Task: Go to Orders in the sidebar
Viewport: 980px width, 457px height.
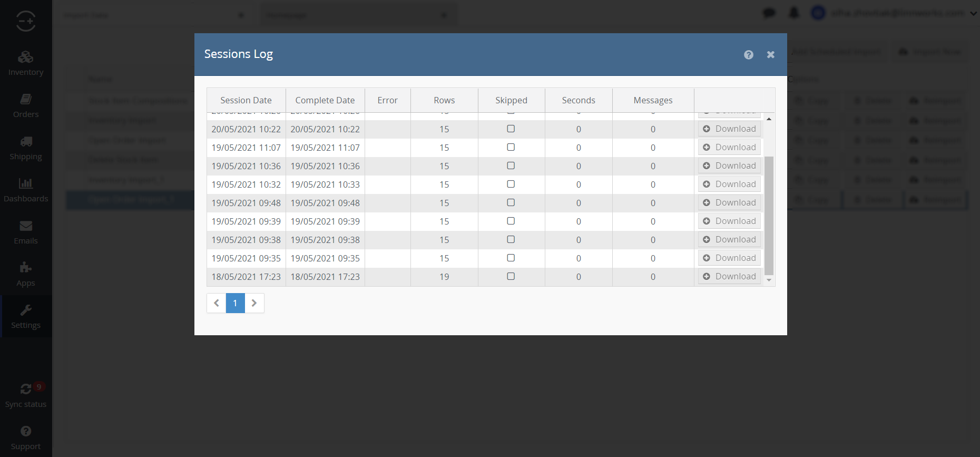Action: [x=25, y=105]
